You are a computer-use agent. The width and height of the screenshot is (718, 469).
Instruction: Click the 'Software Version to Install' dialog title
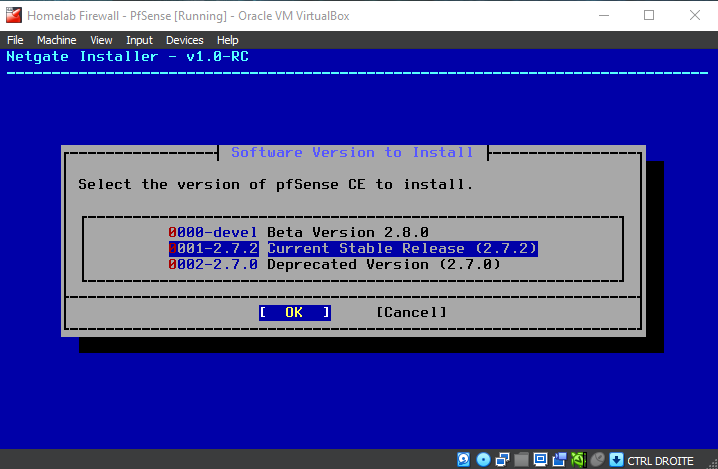coord(352,152)
